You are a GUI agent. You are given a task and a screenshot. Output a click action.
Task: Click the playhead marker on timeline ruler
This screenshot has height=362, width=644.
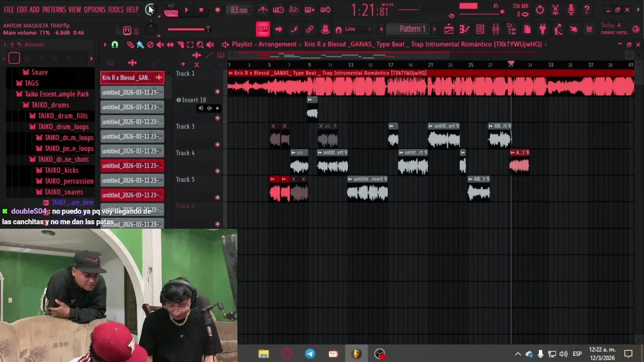pos(511,64)
